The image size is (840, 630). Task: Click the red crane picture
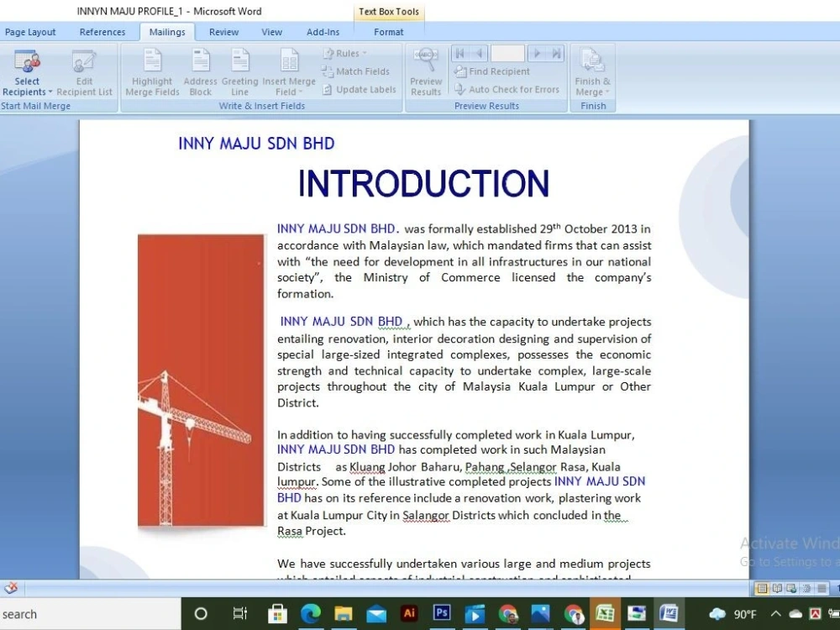point(201,381)
